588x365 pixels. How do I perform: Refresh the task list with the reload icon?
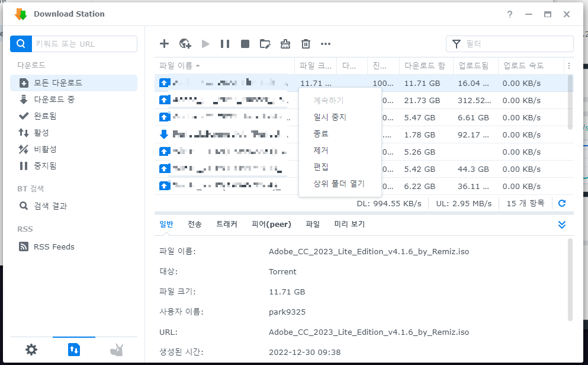(562, 203)
